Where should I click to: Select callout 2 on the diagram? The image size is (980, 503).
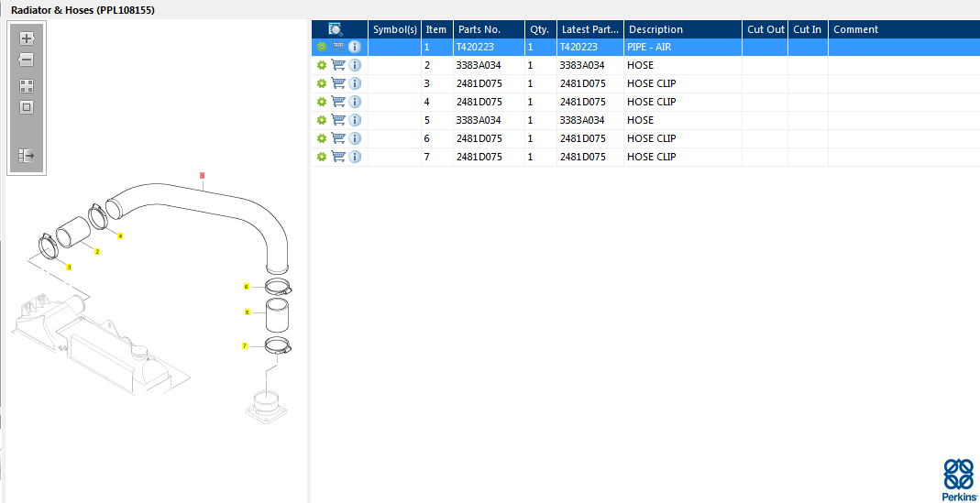(x=97, y=252)
